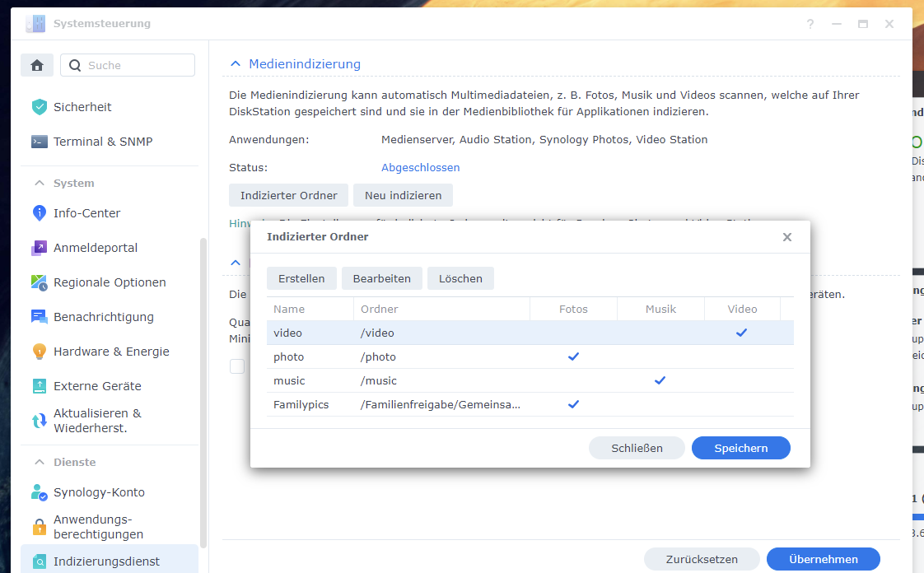Image resolution: width=924 pixels, height=573 pixels.
Task: Sort by the Name column header
Action: point(310,310)
